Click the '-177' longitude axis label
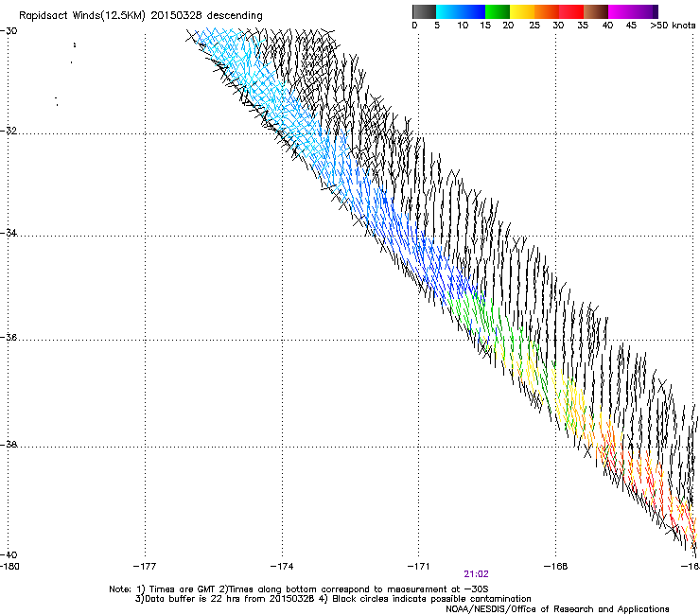The height and width of the screenshot is (615, 700). (145, 567)
